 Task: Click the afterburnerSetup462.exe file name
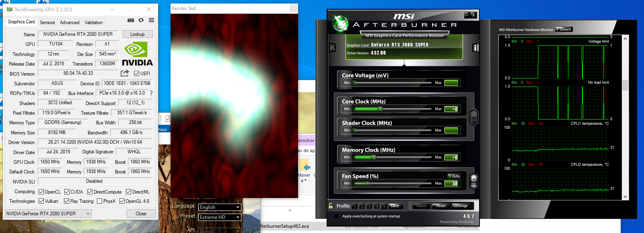(x=284, y=226)
